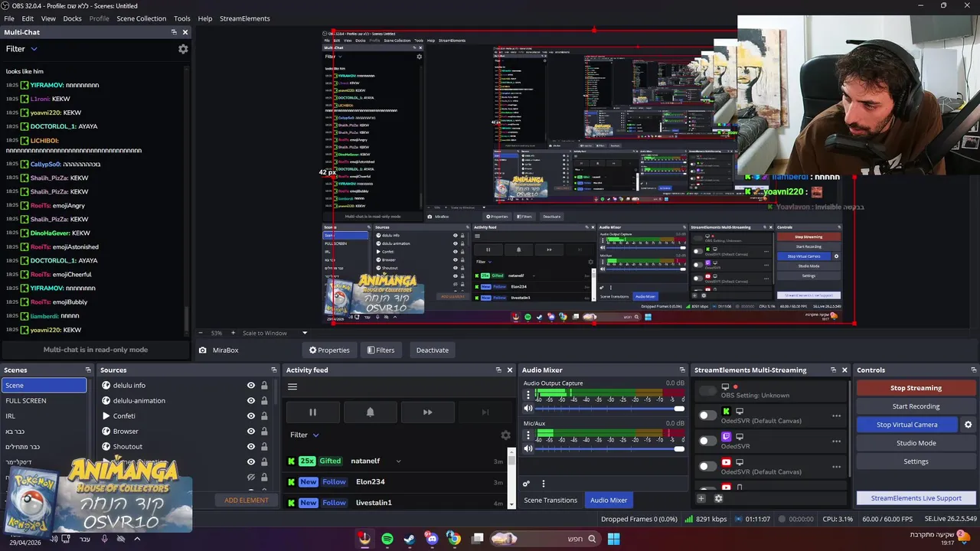
Task: Expand the Activity feed Filter dropdown
Action: pyautogui.click(x=315, y=435)
